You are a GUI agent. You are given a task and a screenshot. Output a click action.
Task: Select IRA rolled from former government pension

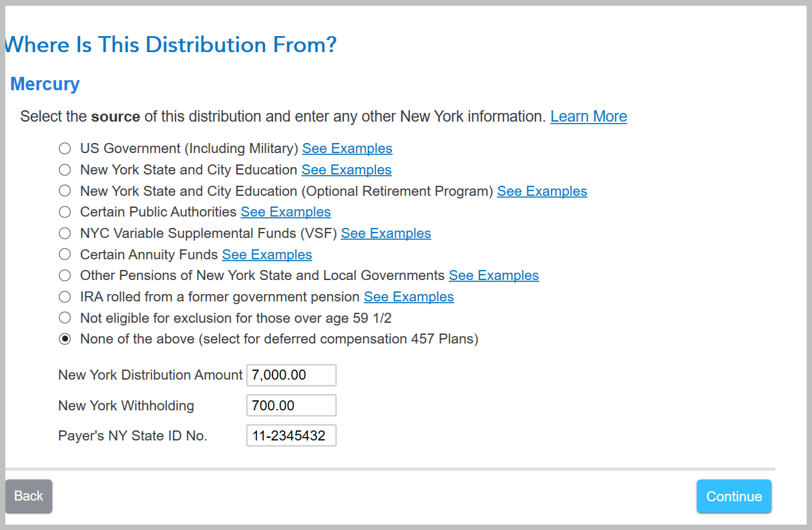(65, 297)
